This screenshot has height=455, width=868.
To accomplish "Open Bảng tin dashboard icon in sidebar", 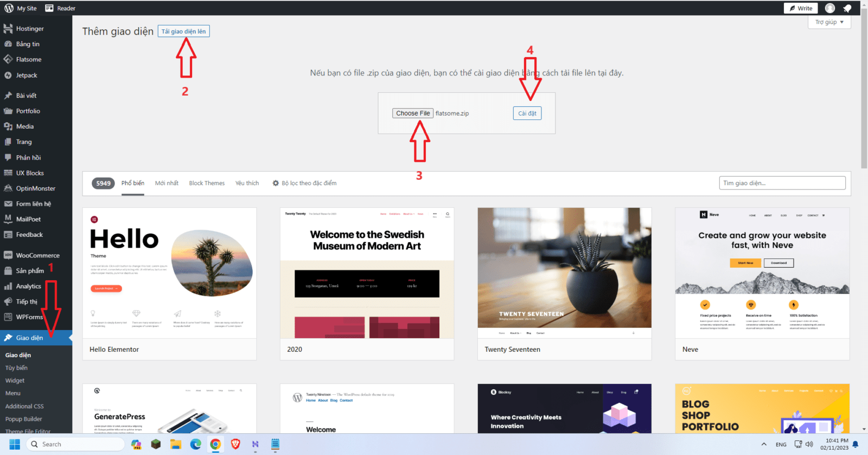I will tap(8, 44).
